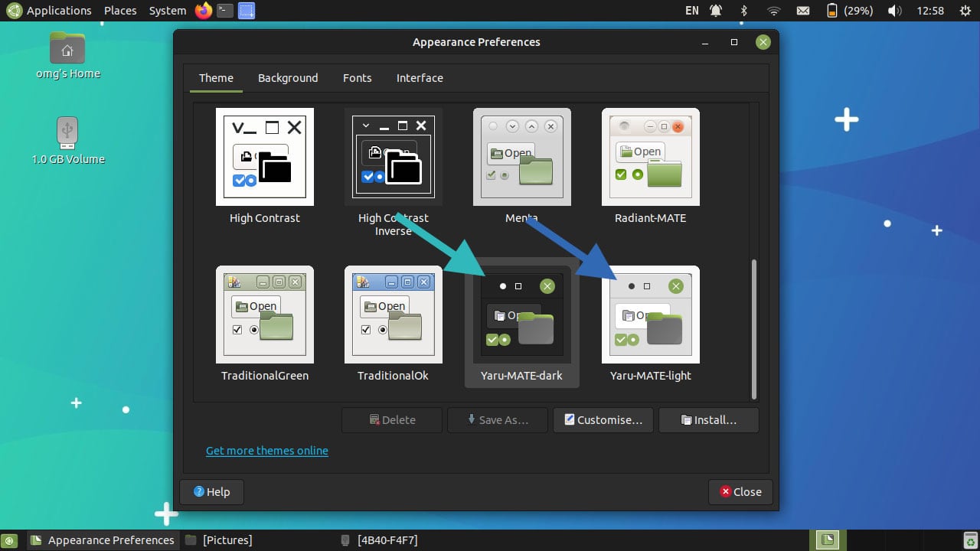Open the mail envelope indicator
Image resolution: width=980 pixels, height=551 pixels.
802,11
